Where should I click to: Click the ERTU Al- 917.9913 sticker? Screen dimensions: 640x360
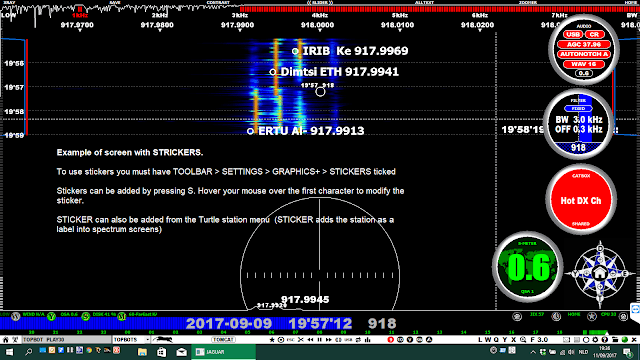pos(306,131)
